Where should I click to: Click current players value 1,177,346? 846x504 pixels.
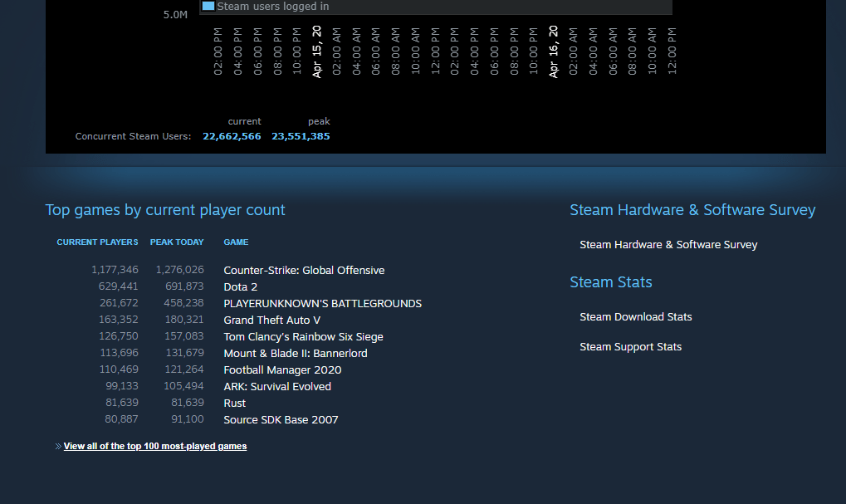pyautogui.click(x=115, y=270)
